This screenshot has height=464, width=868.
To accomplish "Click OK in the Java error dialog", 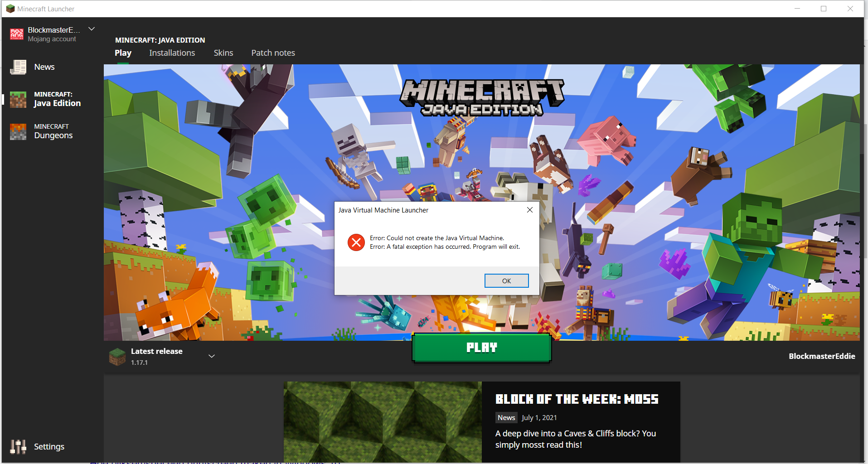I will click(507, 281).
